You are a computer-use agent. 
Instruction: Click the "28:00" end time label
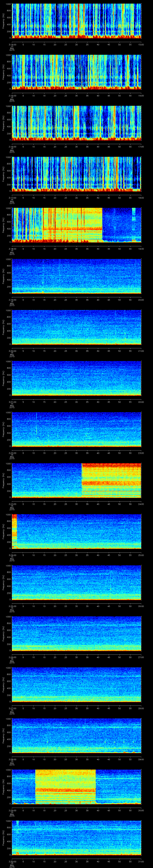coord(141,708)
